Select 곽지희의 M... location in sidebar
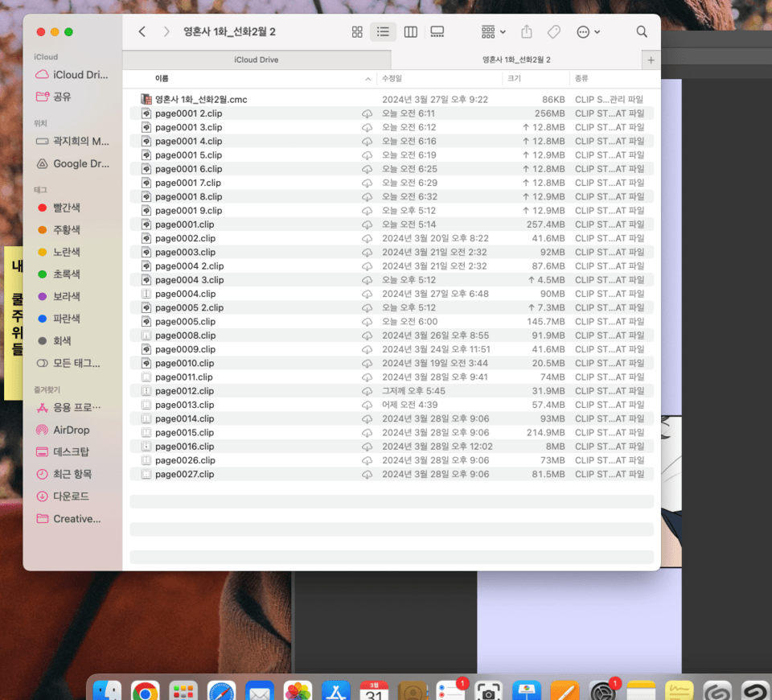The height and width of the screenshot is (700, 772). pyautogui.click(x=72, y=142)
